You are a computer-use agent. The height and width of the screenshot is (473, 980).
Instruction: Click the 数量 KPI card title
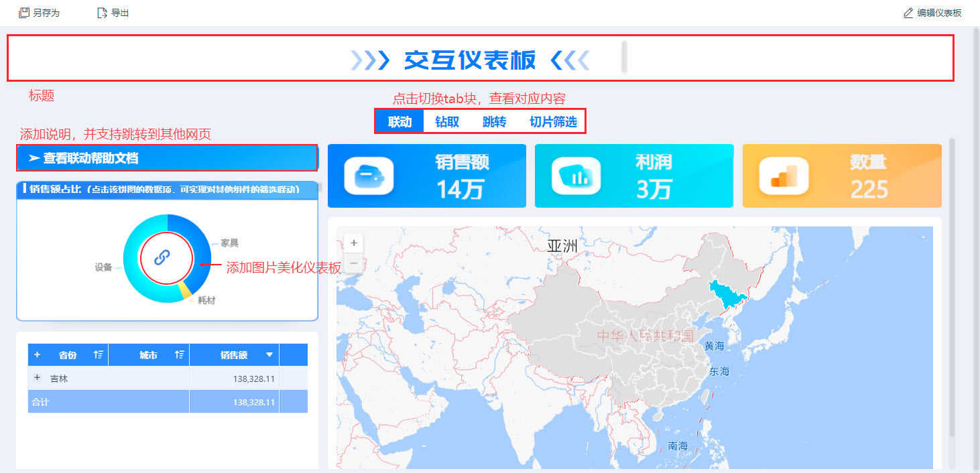pos(869,161)
